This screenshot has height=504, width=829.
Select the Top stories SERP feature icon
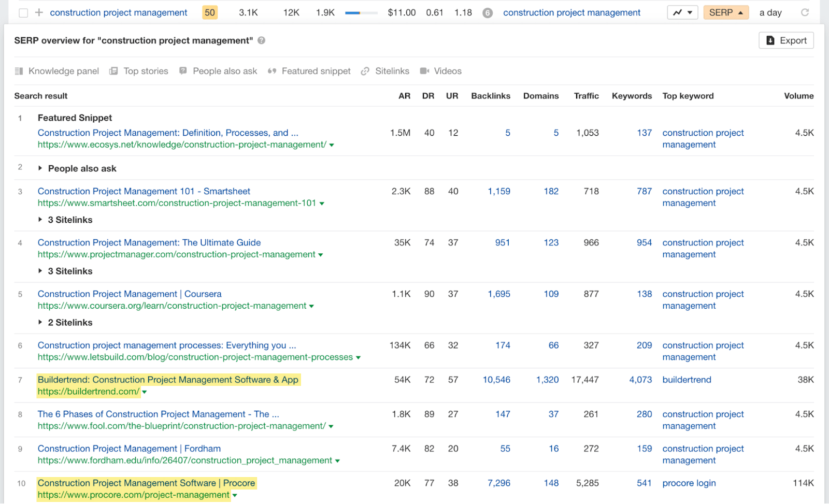(112, 71)
